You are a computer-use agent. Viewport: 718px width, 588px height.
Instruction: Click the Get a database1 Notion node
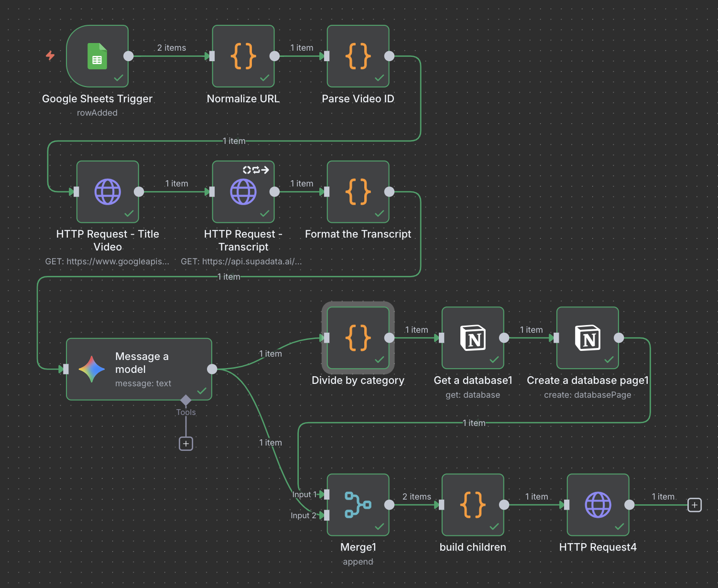coord(473,338)
